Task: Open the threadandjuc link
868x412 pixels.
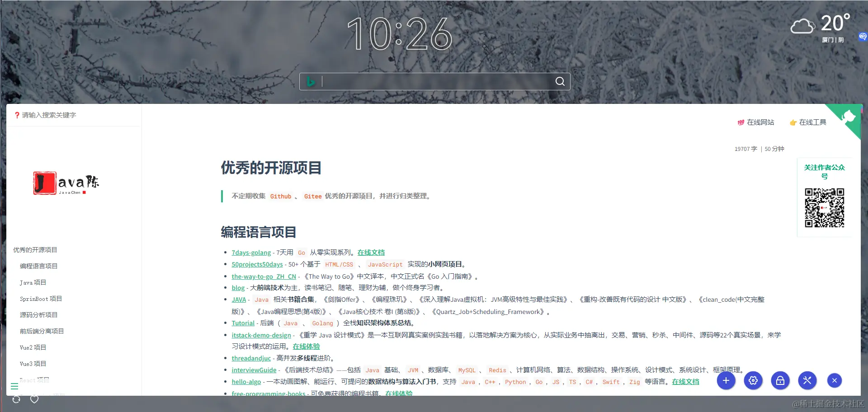Action: click(x=251, y=358)
